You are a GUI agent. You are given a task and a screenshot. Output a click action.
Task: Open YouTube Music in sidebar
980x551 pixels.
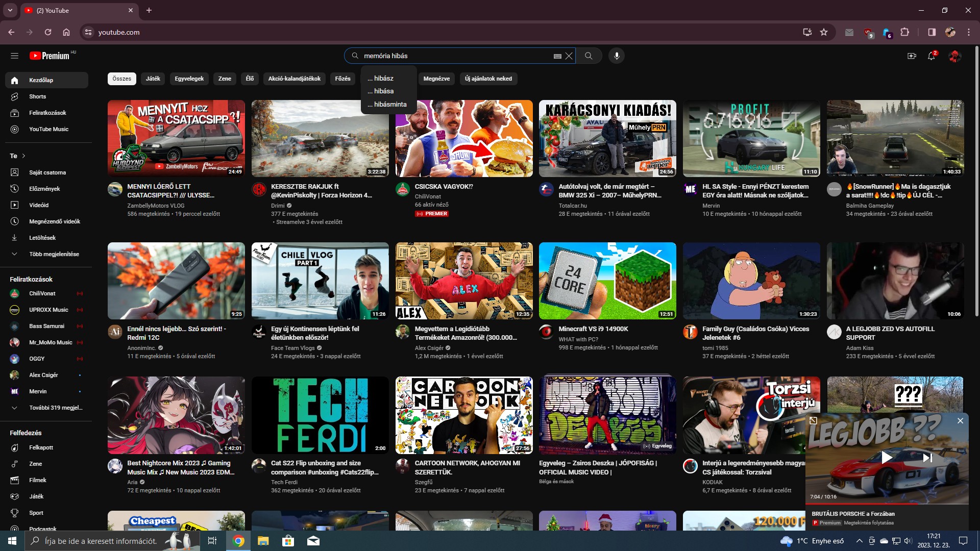point(46,129)
